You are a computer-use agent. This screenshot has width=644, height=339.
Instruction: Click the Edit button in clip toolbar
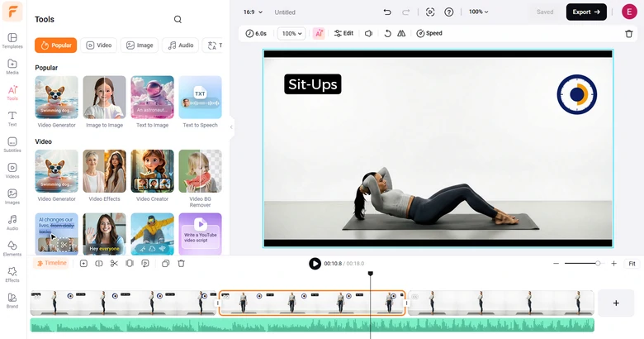point(343,33)
